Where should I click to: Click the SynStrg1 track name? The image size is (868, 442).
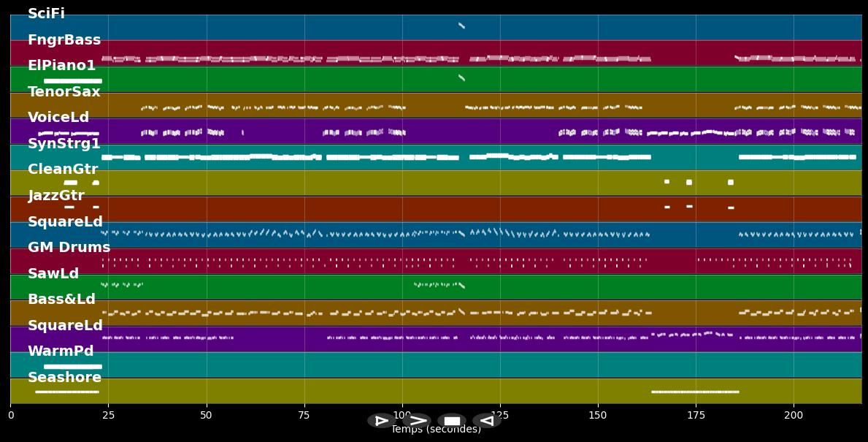point(64,144)
